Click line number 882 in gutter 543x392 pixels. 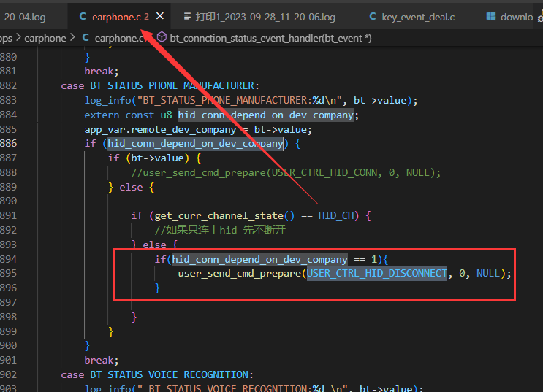coord(8,85)
